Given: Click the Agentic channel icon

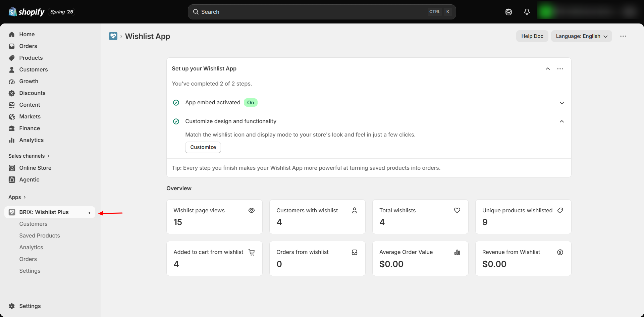Looking at the screenshot, I should coord(12,179).
